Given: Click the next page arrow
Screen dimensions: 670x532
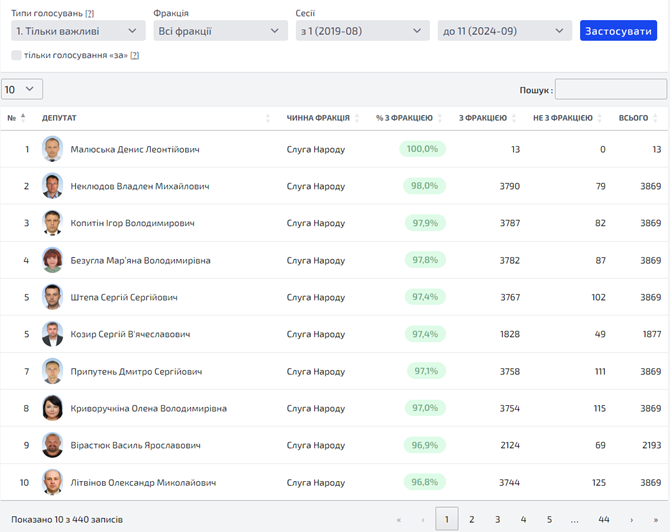Looking at the screenshot, I should [631, 520].
